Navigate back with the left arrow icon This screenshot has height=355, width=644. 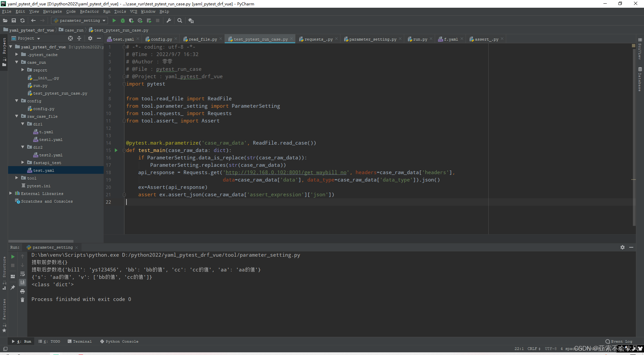33,20
